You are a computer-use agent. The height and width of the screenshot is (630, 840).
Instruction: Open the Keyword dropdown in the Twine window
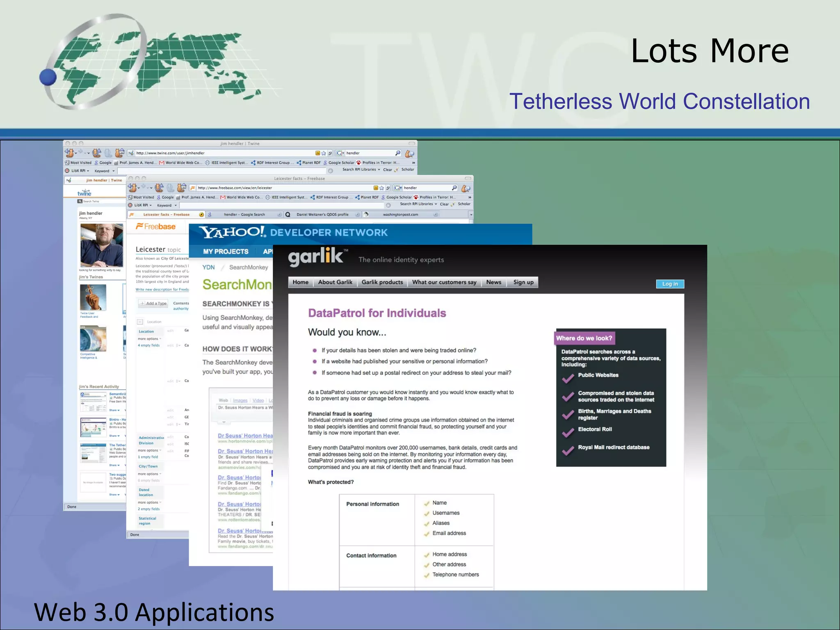(x=105, y=171)
